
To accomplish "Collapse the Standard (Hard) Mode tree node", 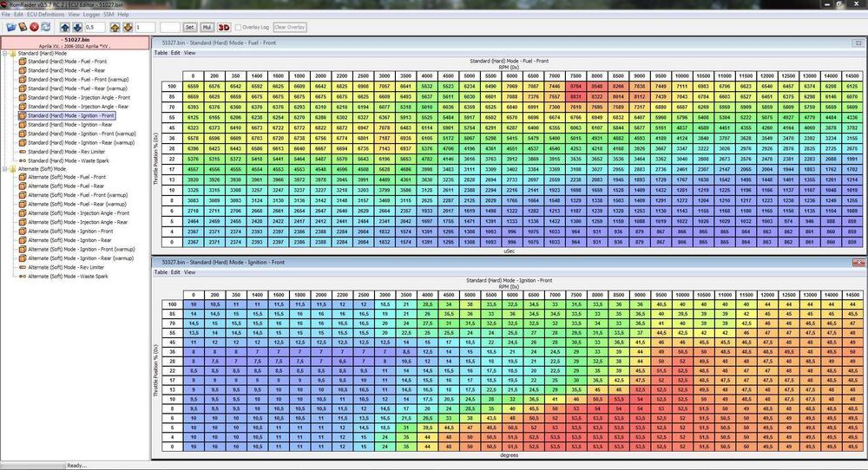I will pyautogui.click(x=5, y=54).
